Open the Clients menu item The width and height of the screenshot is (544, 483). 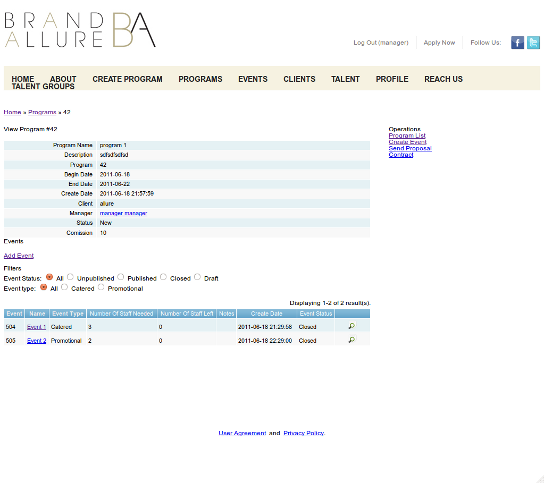point(299,79)
